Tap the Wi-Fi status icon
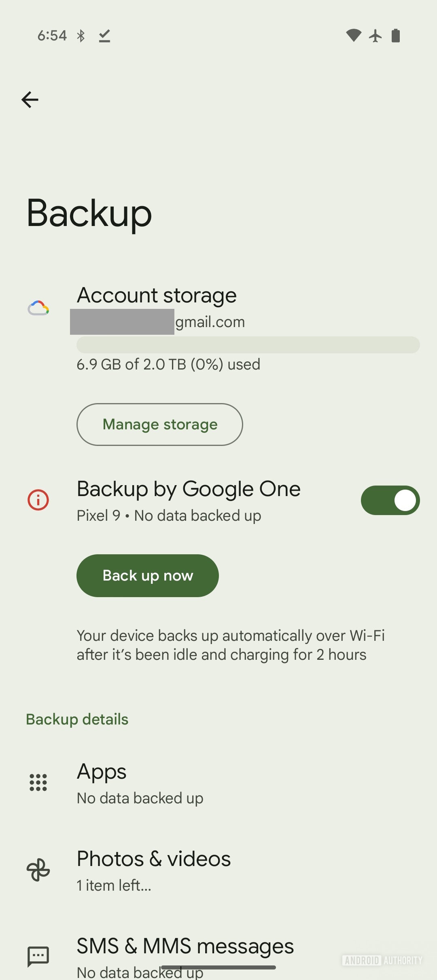Screen dimensions: 437x980 point(354,36)
